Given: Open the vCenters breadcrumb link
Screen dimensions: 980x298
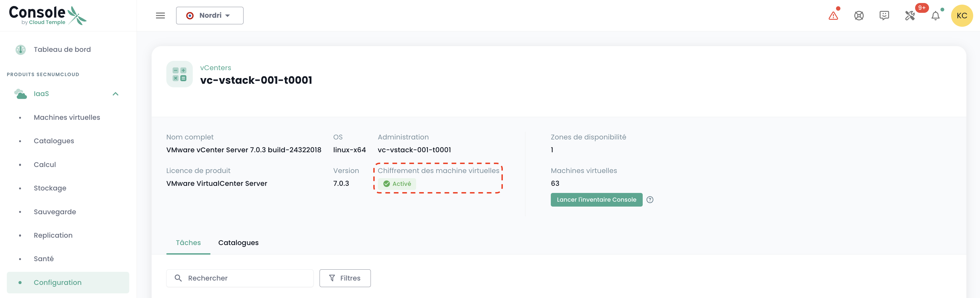Looking at the screenshot, I should coord(215,68).
